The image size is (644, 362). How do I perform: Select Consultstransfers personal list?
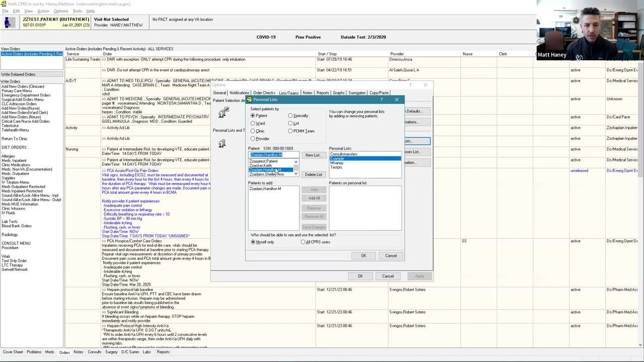point(344,154)
